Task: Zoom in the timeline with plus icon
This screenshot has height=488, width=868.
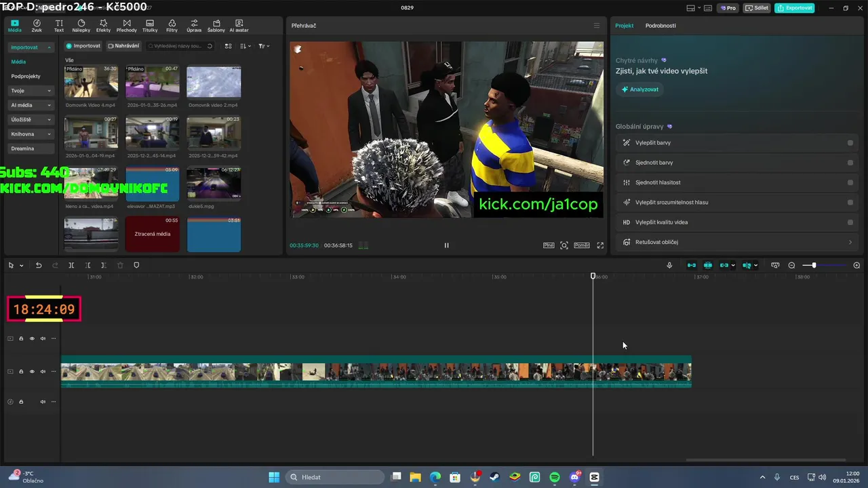Action: pos(856,265)
